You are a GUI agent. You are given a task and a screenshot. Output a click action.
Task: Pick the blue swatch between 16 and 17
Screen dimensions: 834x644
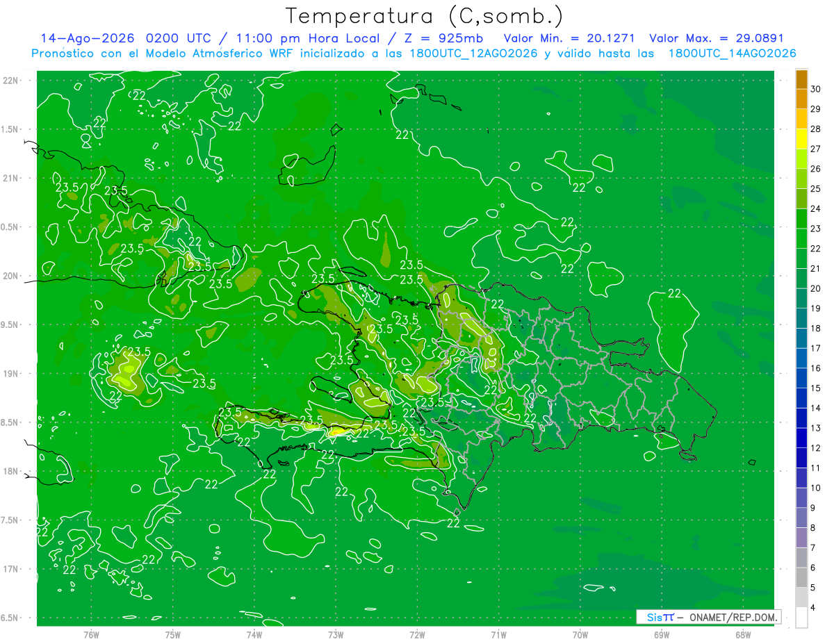click(801, 358)
